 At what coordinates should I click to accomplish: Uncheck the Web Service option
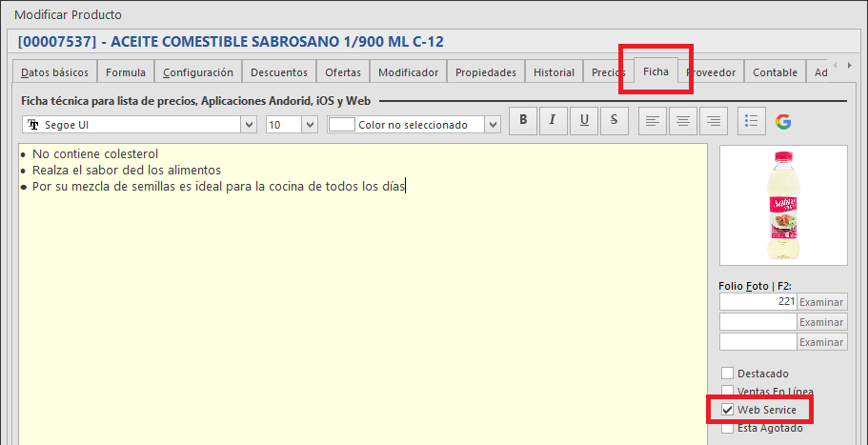(728, 410)
